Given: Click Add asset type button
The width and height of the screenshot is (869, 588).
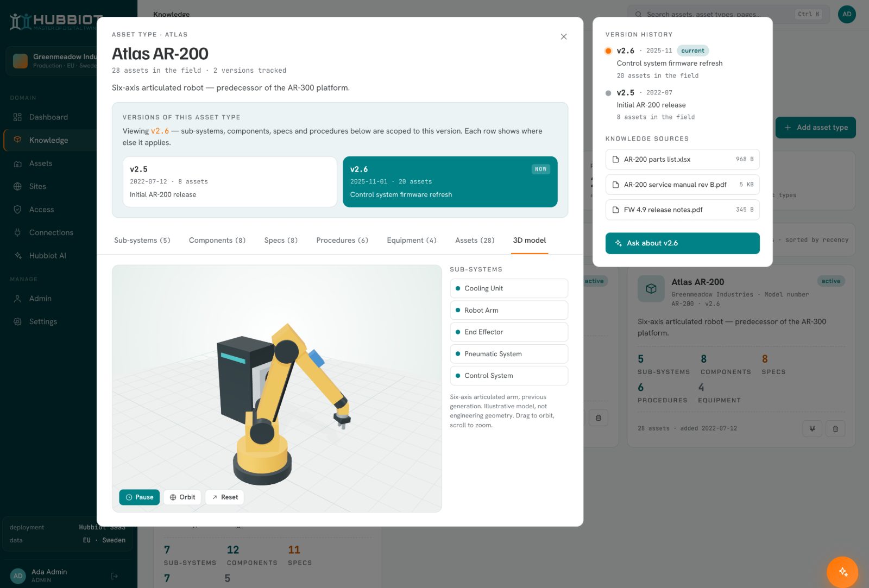Looking at the screenshot, I should point(816,128).
